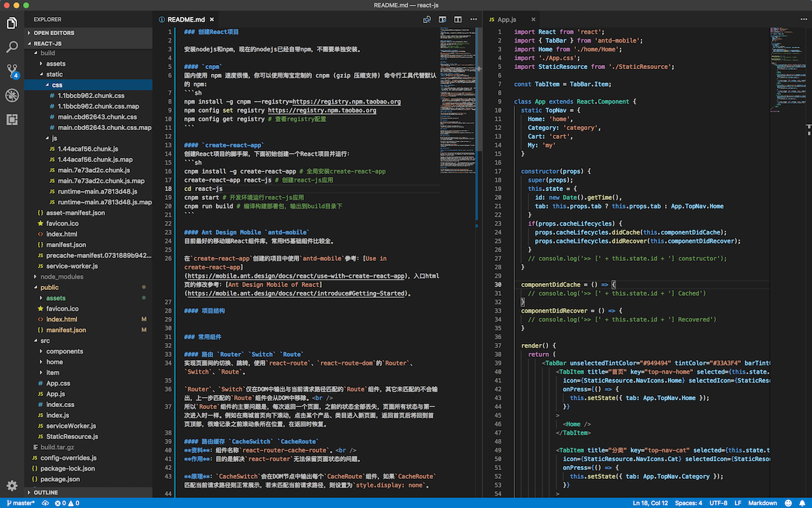
Task: Expand the assets folder under build
Action: pos(88,64)
